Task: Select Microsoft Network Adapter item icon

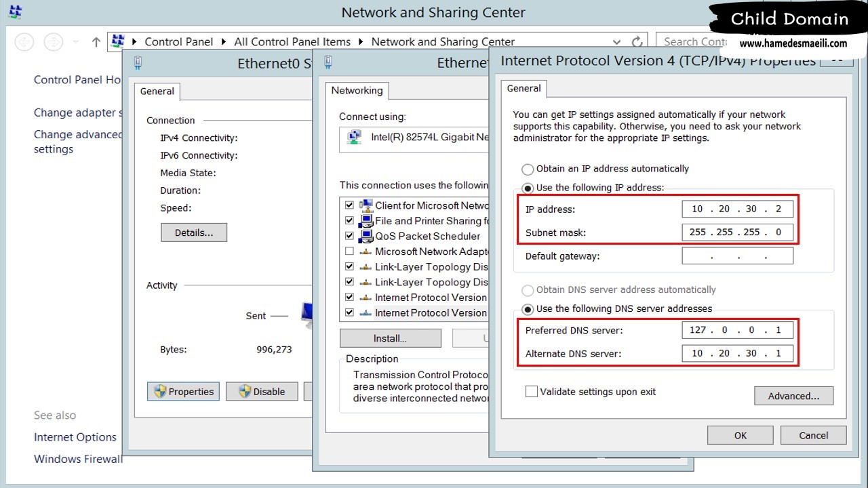Action: point(366,251)
